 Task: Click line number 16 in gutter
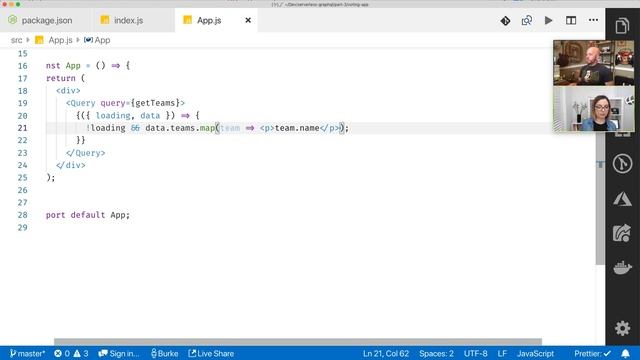tap(22, 66)
